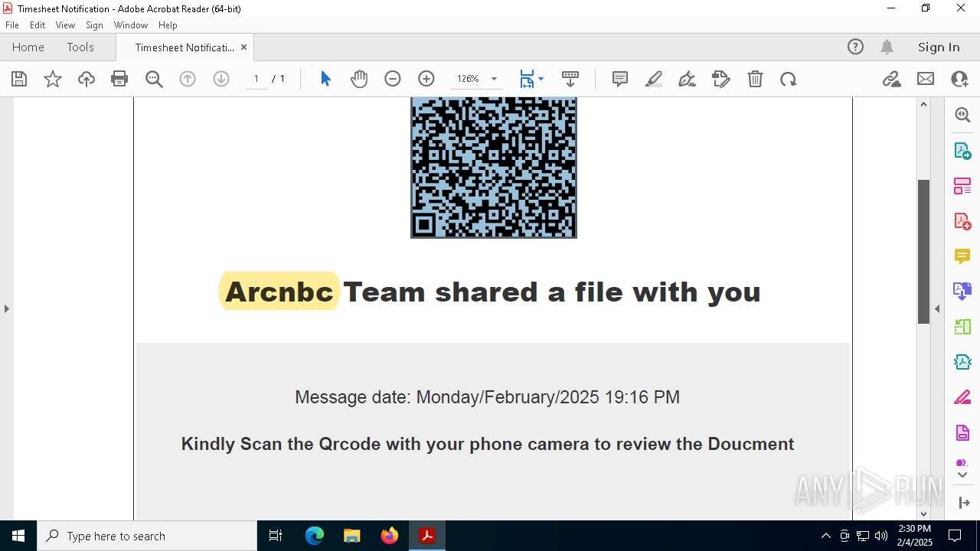Share a link to this file

[x=892, y=79]
